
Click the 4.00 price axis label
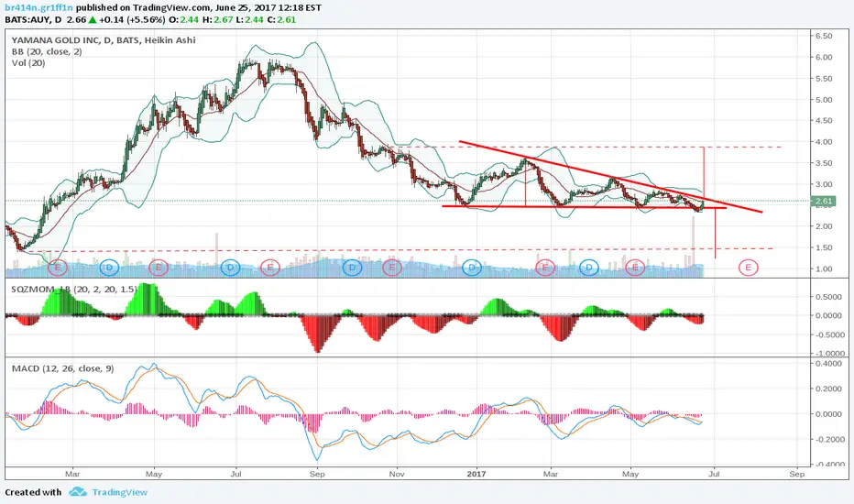pos(824,142)
